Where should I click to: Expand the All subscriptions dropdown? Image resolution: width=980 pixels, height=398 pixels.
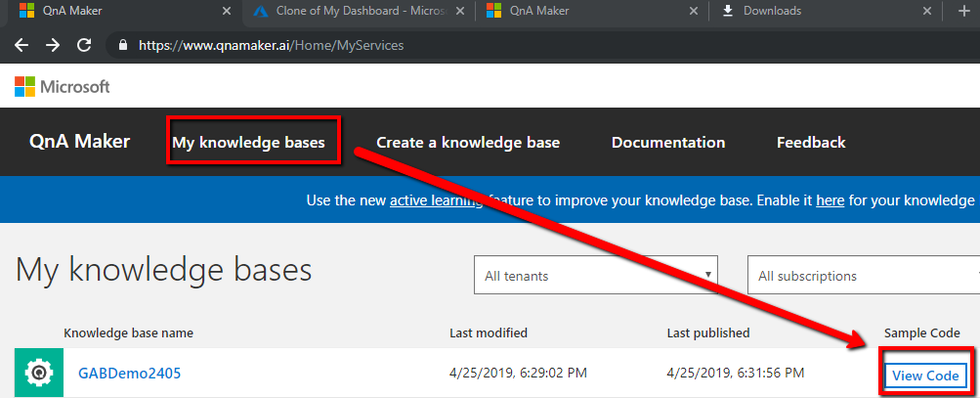[x=864, y=275]
